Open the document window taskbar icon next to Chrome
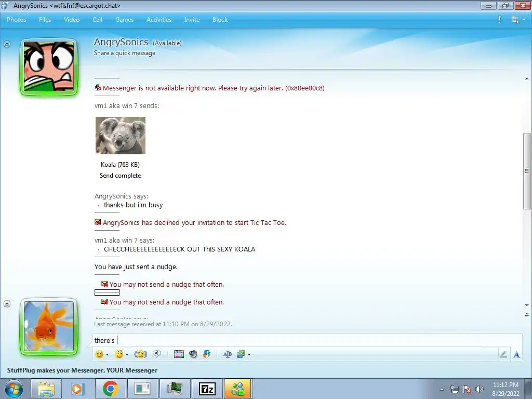 (x=142, y=389)
